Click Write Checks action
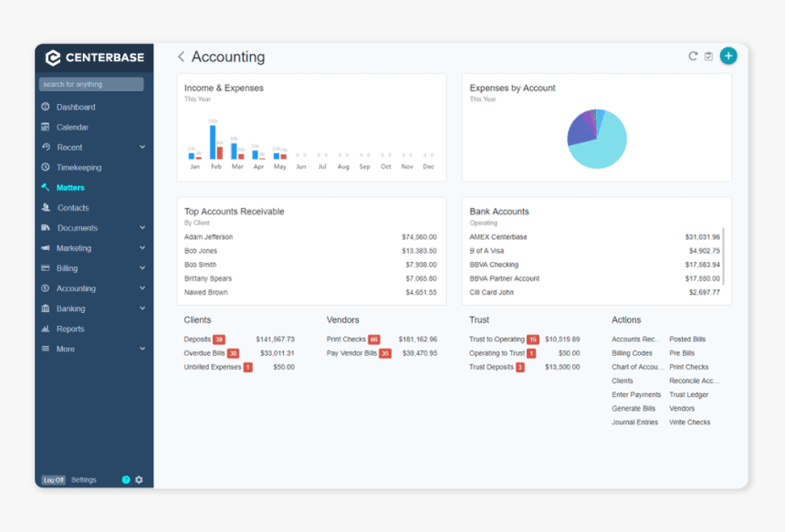785x532 pixels. (690, 422)
